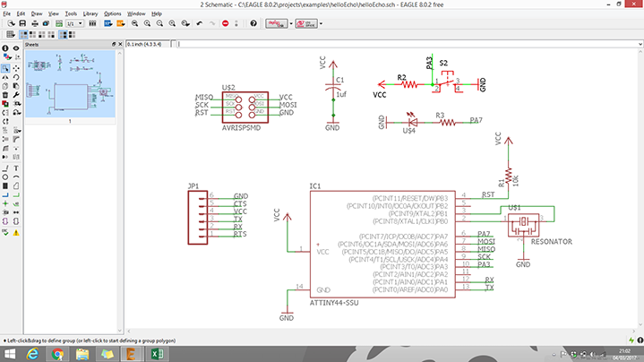
Task: Open the Errors warning triangle tool
Action: (x=16, y=233)
